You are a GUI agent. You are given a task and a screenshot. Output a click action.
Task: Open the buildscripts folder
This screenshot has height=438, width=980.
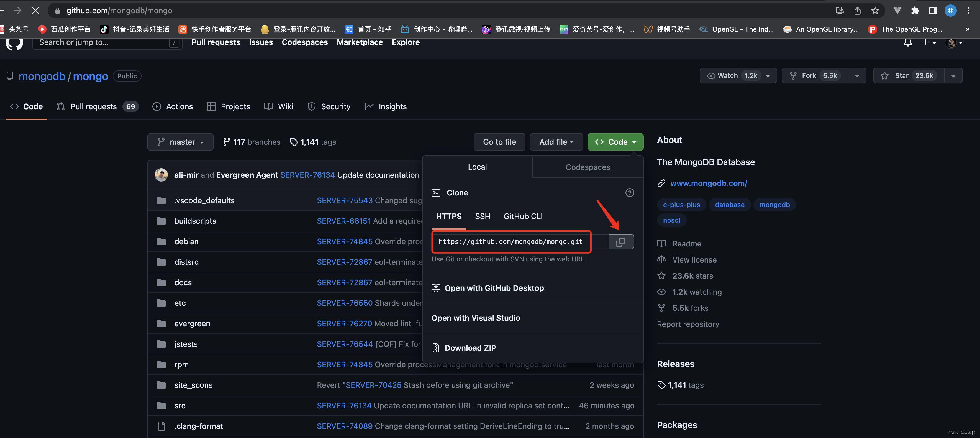[195, 221]
